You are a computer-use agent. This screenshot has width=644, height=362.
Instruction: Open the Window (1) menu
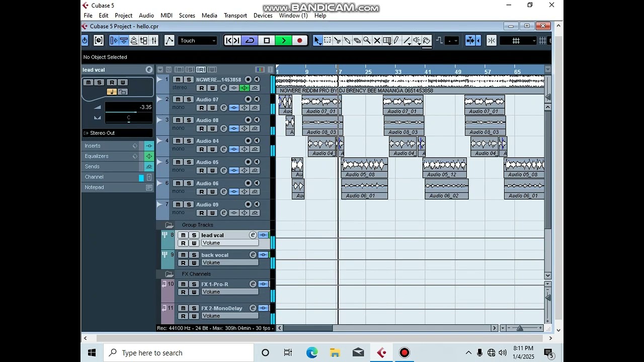click(x=293, y=16)
